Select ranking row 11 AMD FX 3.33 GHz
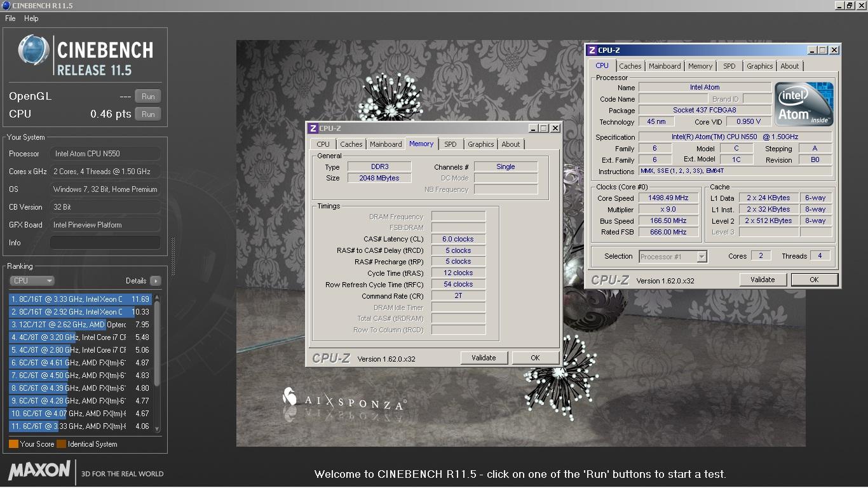The height and width of the screenshot is (488, 868). 80,426
